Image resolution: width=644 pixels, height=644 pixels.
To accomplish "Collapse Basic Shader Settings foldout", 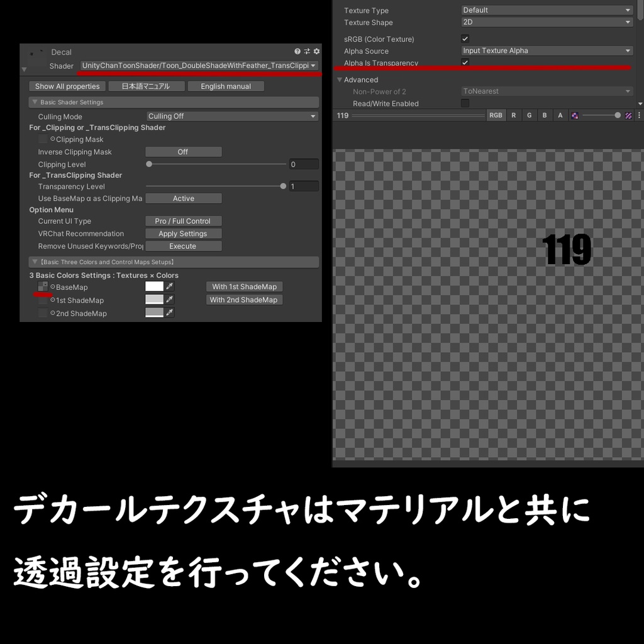I will pyautogui.click(x=35, y=102).
